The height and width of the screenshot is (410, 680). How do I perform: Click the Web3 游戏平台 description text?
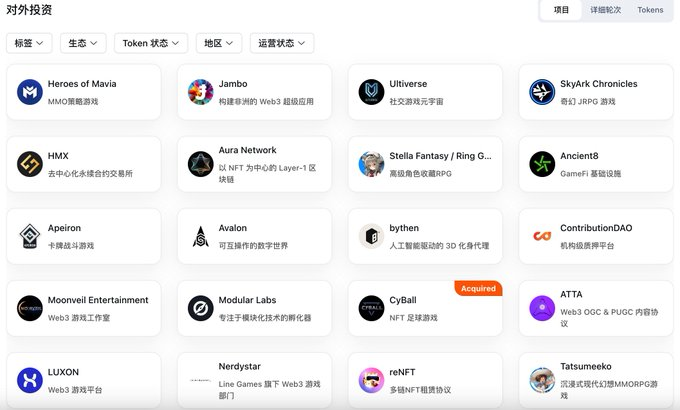pyautogui.click(x=75, y=390)
